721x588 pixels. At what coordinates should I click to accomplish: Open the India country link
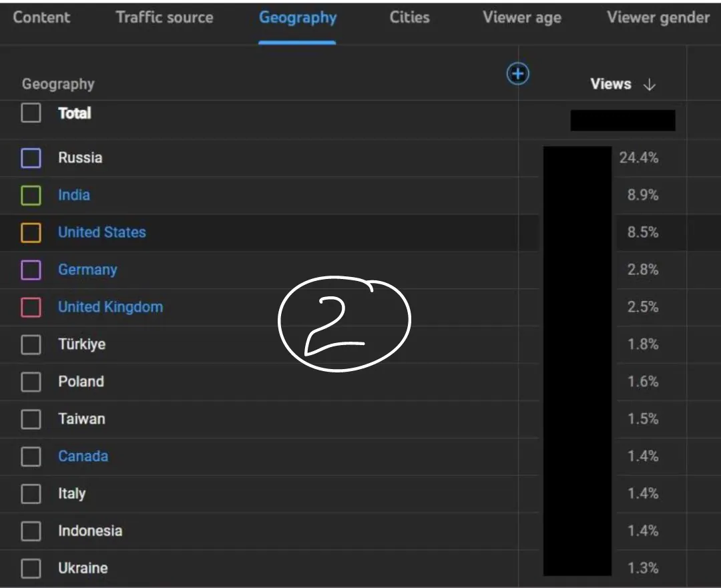pos(74,195)
